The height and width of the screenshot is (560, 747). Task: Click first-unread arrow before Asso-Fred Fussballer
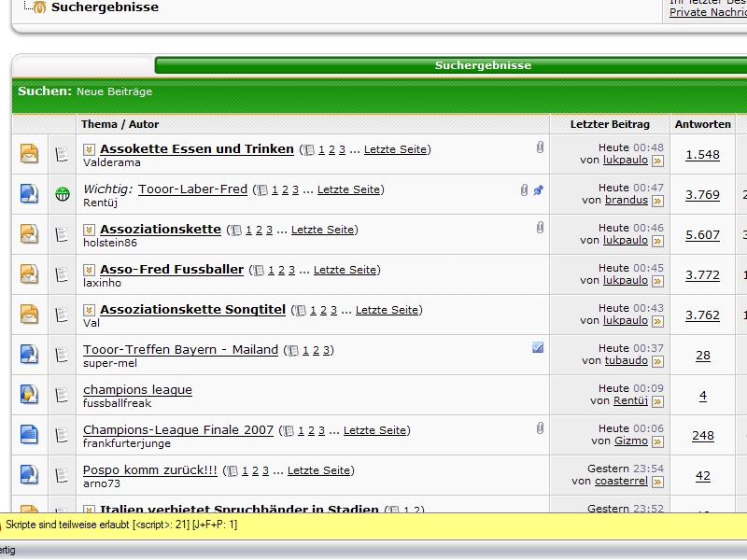click(89, 270)
